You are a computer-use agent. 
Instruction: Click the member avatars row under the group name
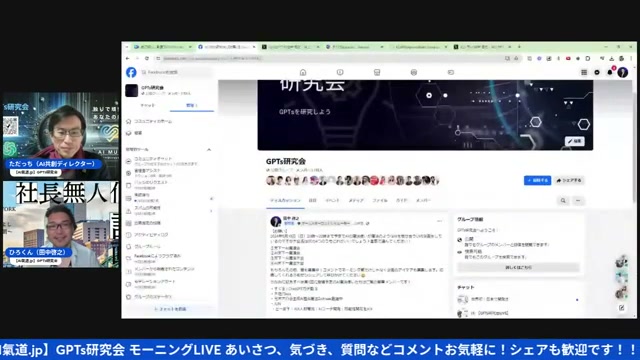click(x=352, y=180)
